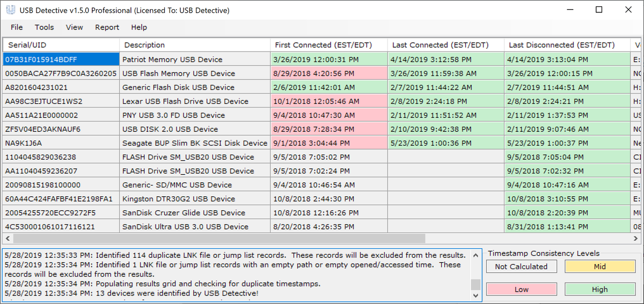The width and height of the screenshot is (644, 304).
Task: Open the File menu
Action: pyautogui.click(x=17, y=27)
